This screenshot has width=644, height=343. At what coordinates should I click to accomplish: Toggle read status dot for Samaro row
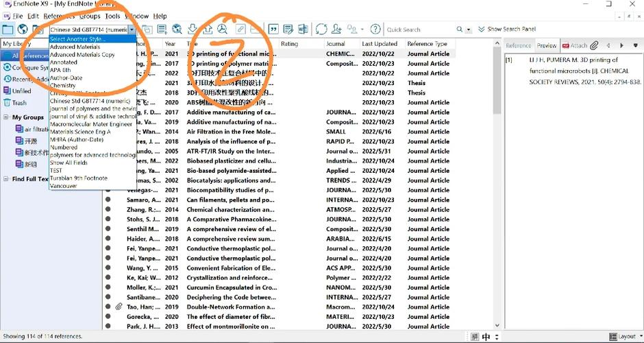click(x=108, y=200)
